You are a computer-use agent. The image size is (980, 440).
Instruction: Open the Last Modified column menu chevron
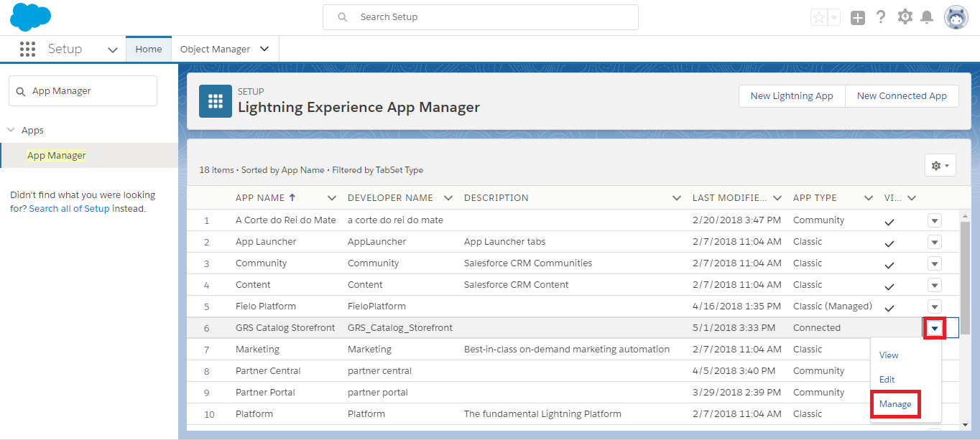pyautogui.click(x=777, y=198)
